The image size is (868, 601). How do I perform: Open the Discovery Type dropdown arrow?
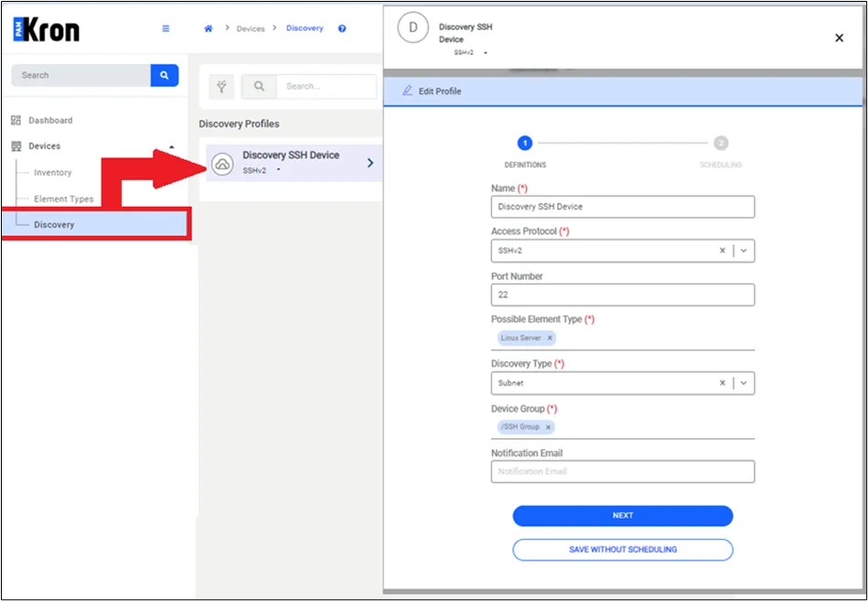coord(744,383)
